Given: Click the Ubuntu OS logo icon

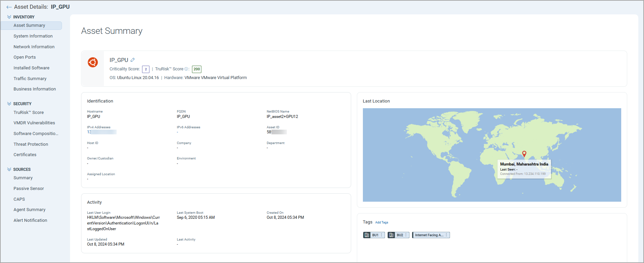Looking at the screenshot, I should 93,62.
